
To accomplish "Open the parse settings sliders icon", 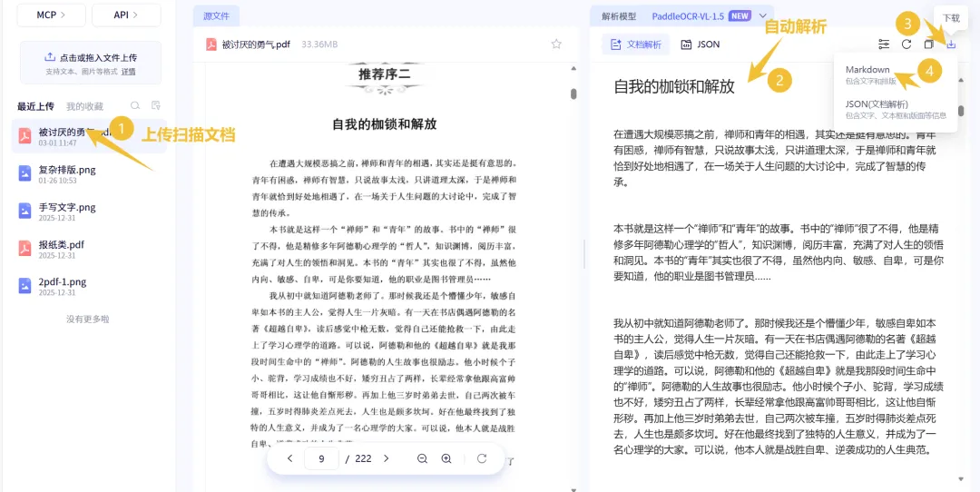I will point(884,44).
